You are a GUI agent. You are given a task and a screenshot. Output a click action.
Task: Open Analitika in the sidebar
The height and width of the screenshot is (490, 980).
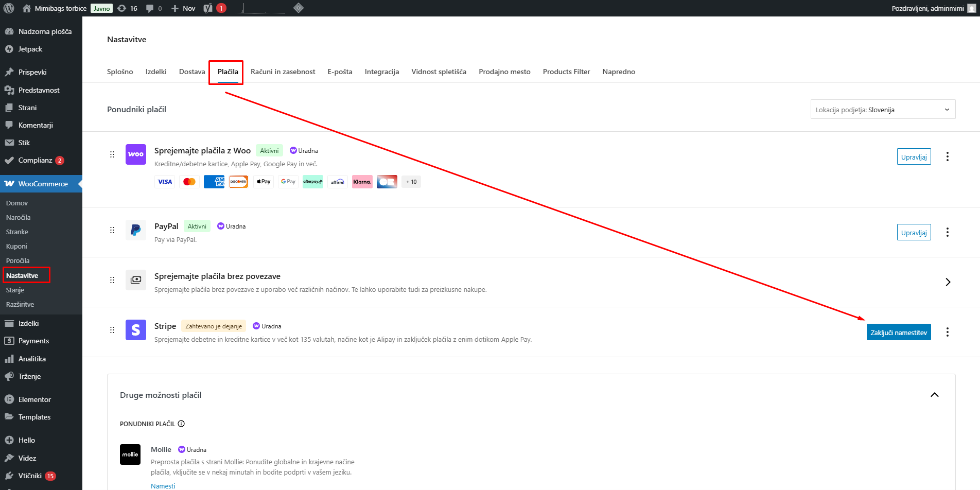[x=41, y=359]
